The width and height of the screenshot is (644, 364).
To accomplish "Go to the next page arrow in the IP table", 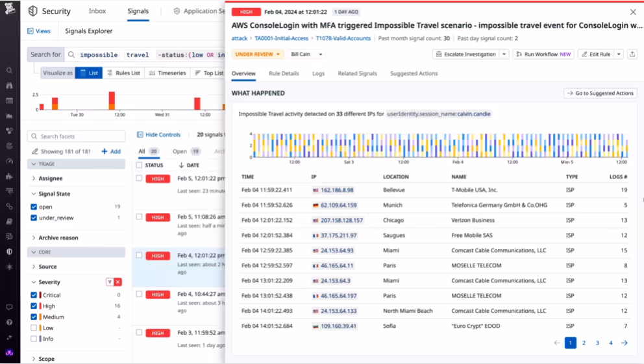I will coord(625,343).
